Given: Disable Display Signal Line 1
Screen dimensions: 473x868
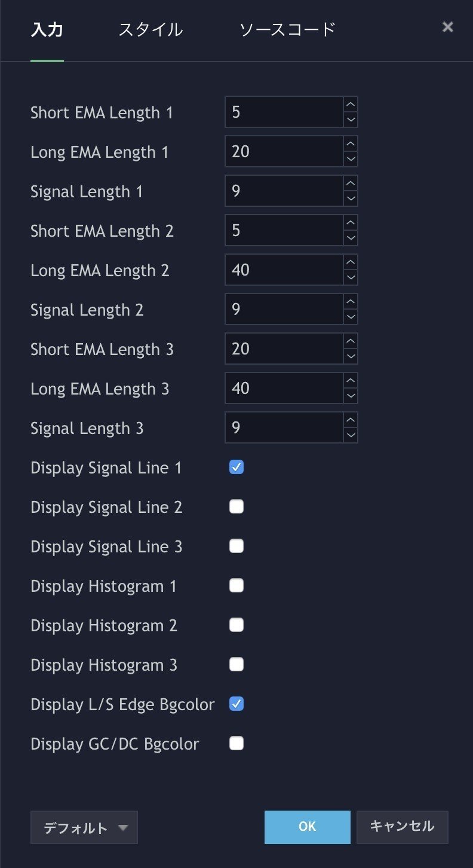Looking at the screenshot, I should pyautogui.click(x=236, y=467).
